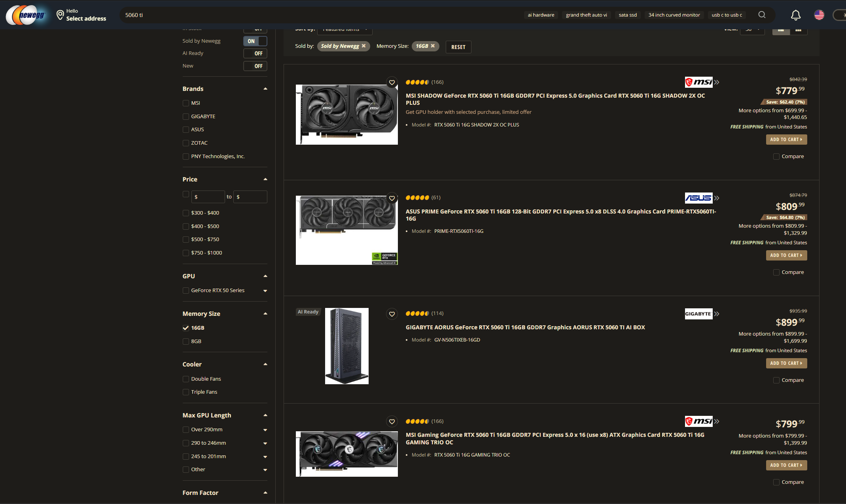The width and height of the screenshot is (846, 504).
Task: Add ASUS PRIME card to cart
Action: pyautogui.click(x=786, y=255)
